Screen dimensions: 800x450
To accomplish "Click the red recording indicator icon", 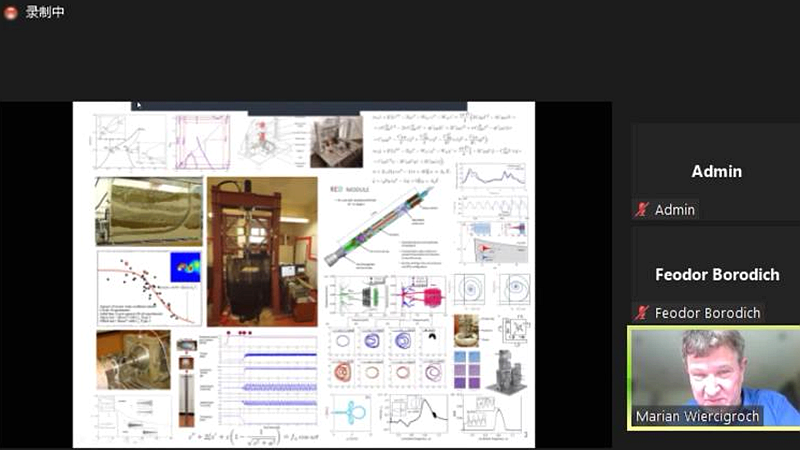I will 10,12.
